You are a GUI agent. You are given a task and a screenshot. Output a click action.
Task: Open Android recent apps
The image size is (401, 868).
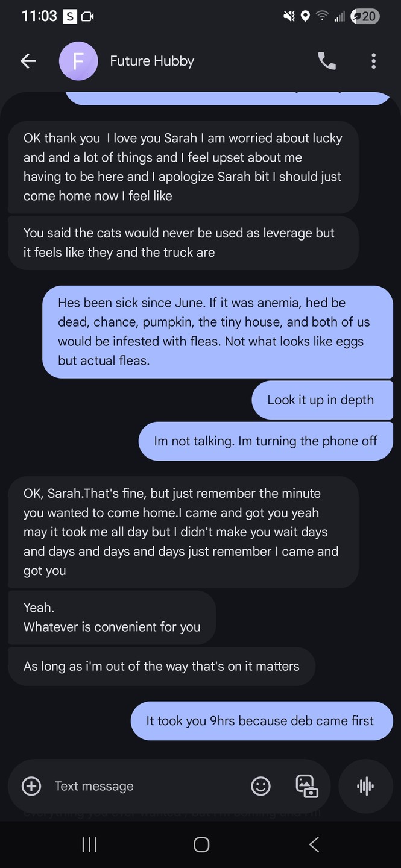pos(89,845)
